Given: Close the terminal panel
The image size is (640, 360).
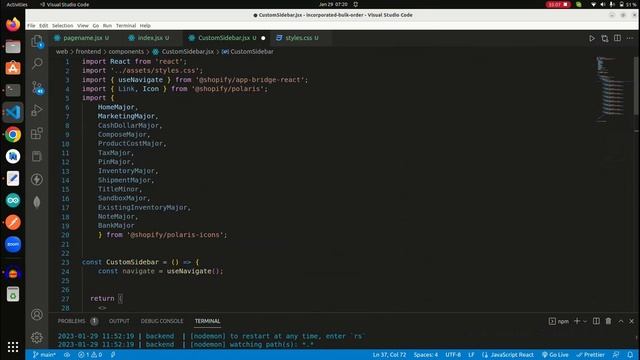Looking at the screenshot, I should [631, 321].
